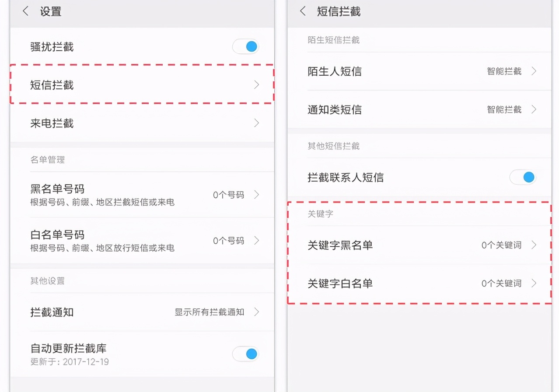Viewport: 559px width, 392px height.
Task: Go back from the 设置 screen
Action: [x=25, y=11]
